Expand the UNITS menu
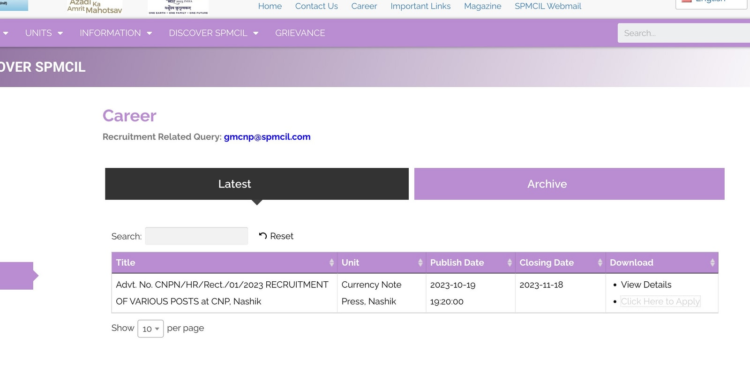 [x=44, y=33]
